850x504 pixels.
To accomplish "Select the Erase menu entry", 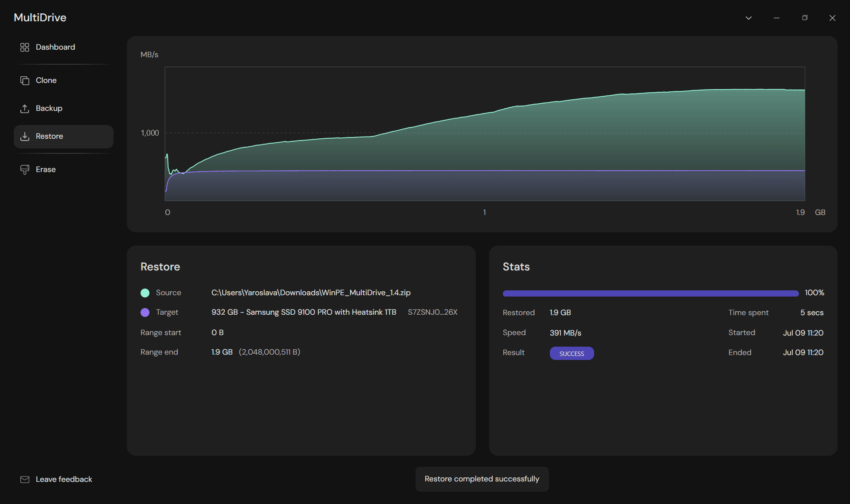I will [x=63, y=170].
